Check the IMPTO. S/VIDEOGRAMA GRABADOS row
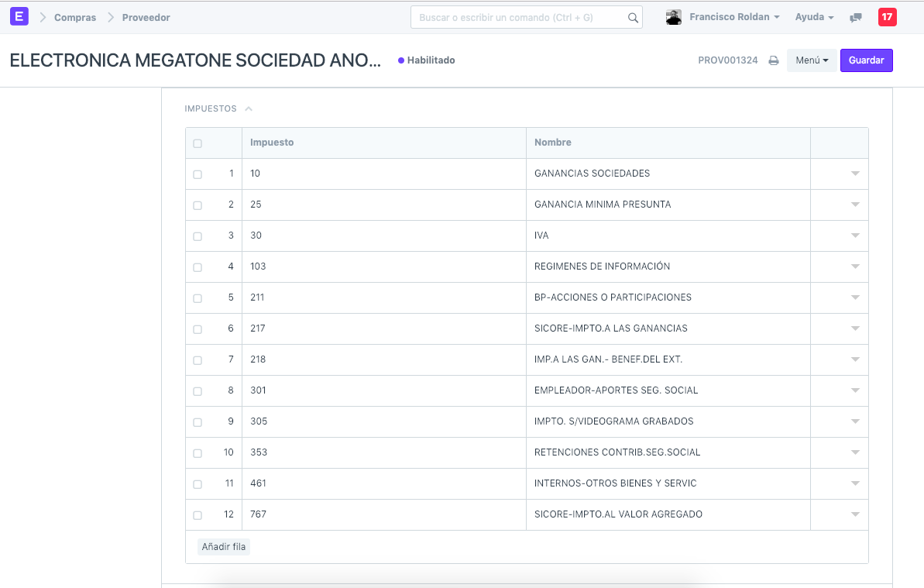924x588 pixels. tap(198, 422)
